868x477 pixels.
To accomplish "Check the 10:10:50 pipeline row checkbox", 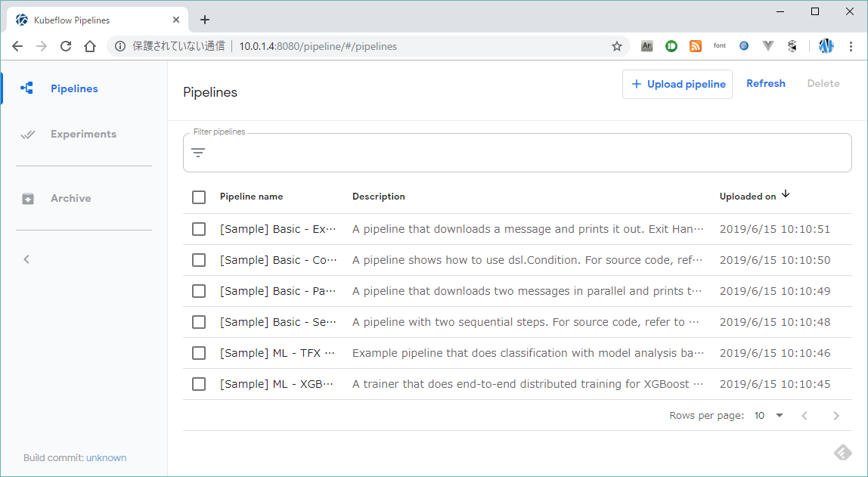I will (x=199, y=260).
